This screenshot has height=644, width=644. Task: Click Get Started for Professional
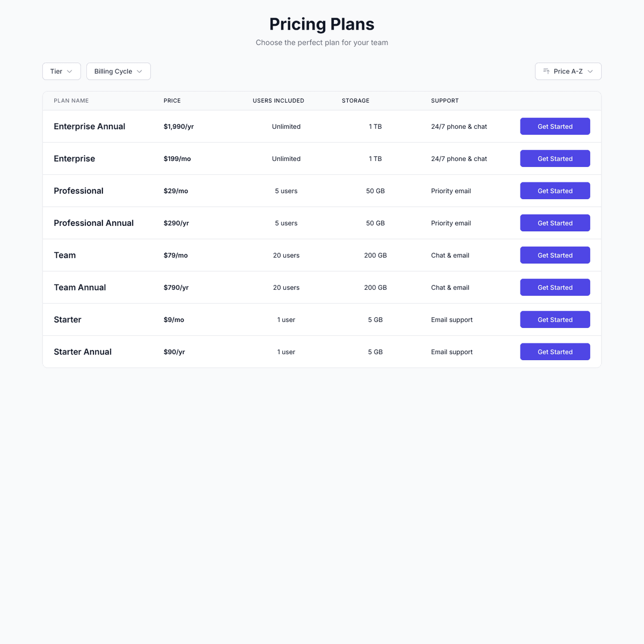pos(555,191)
